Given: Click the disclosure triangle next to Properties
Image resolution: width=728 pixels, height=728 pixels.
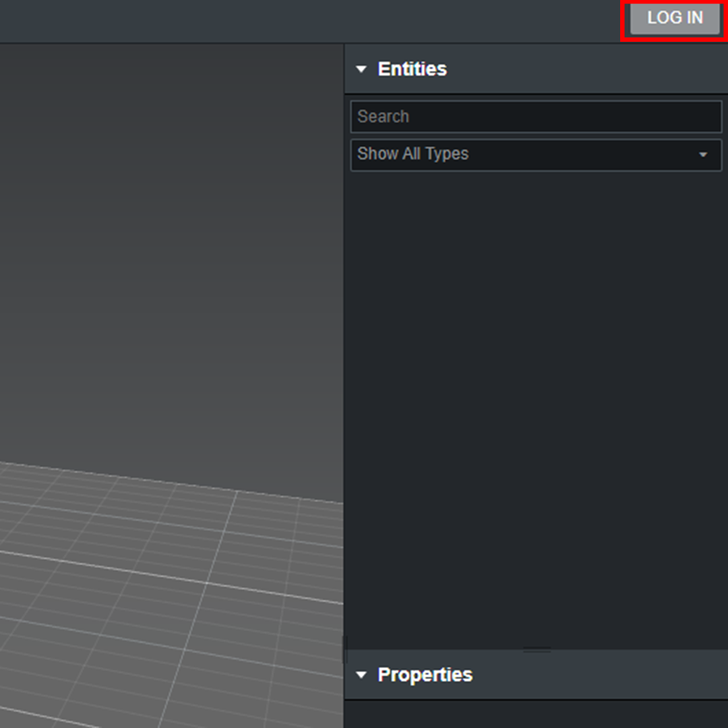Looking at the screenshot, I should pyautogui.click(x=362, y=675).
